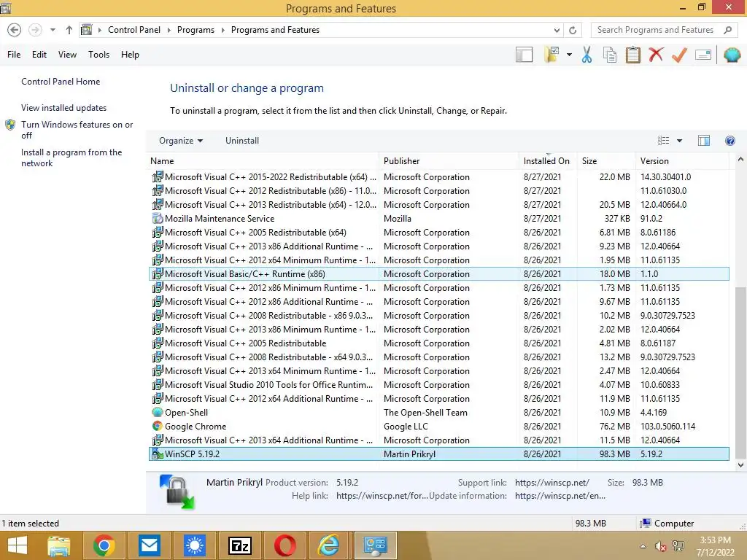Open the Edit menu
This screenshot has height=560, width=747.
[x=39, y=55]
